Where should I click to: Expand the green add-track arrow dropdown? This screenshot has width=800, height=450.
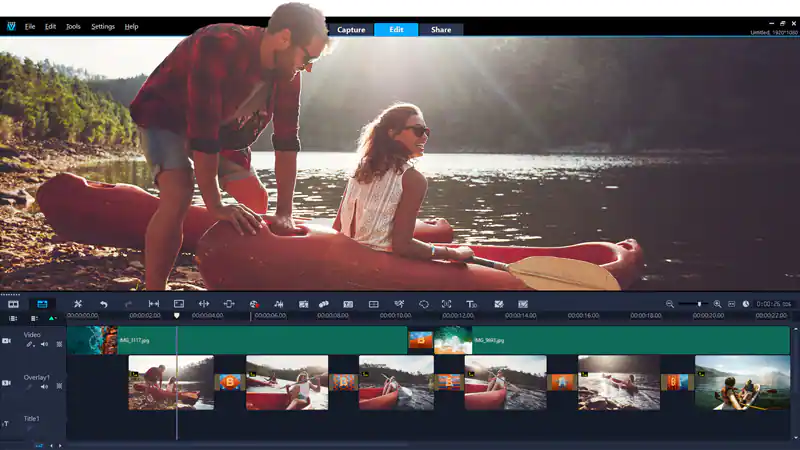point(53,318)
